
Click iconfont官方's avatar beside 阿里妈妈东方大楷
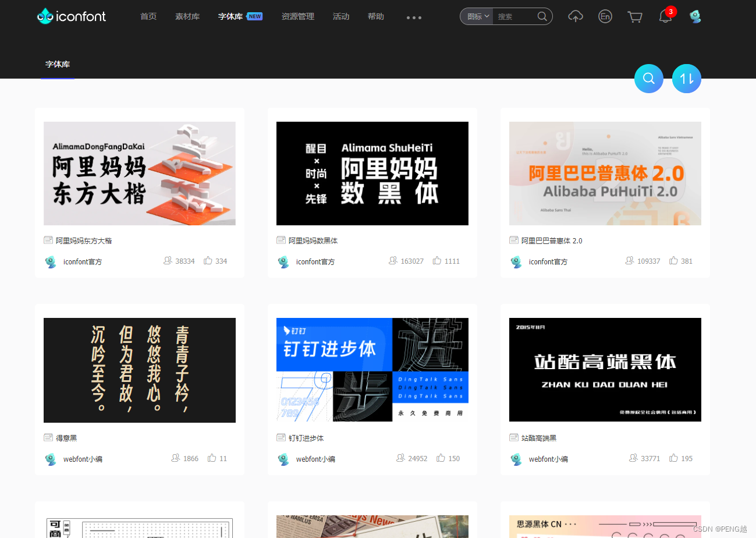[x=51, y=262]
